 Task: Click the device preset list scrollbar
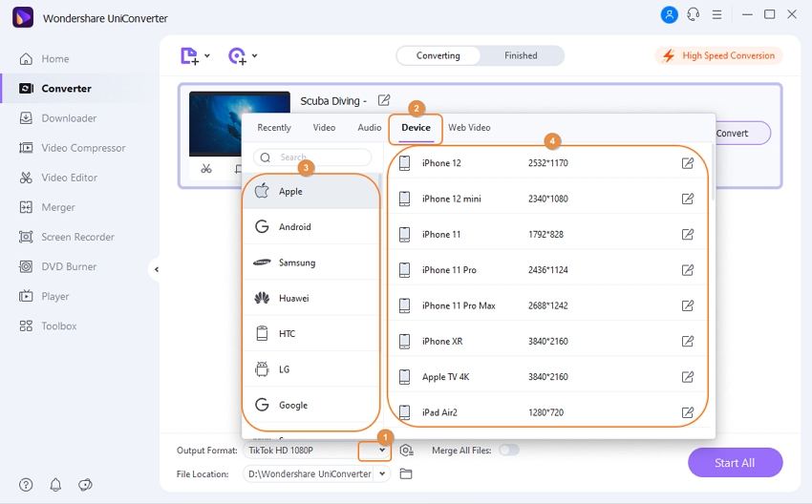point(713,174)
